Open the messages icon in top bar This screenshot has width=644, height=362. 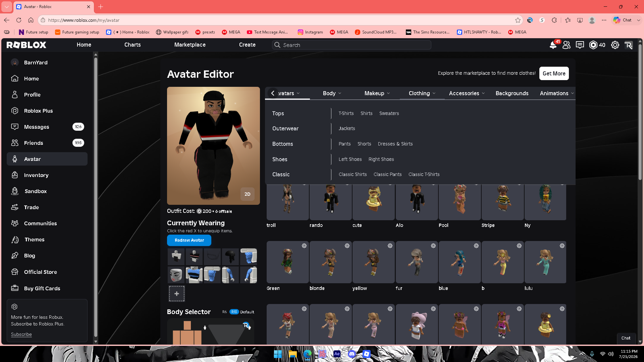coord(580,45)
